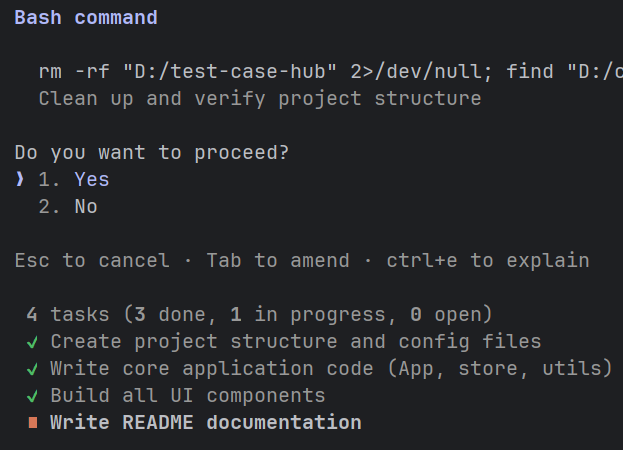This screenshot has width=623, height=450.
Task: Click the selection arrow beside Yes
Action: click(19, 180)
